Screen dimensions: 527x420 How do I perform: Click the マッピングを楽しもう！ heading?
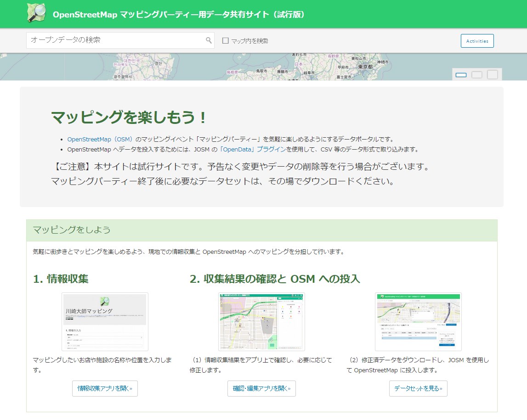[129, 118]
